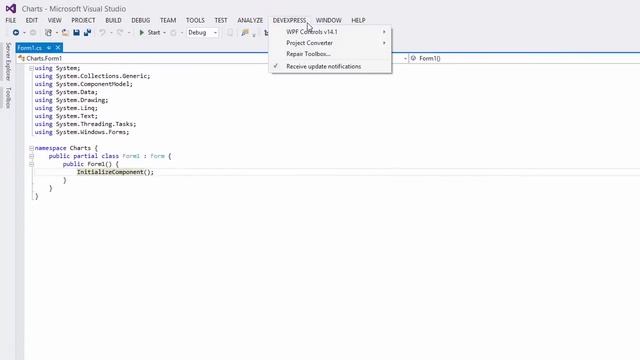
Task: Click the greyed icon after Debug dropdown
Action: point(230,33)
